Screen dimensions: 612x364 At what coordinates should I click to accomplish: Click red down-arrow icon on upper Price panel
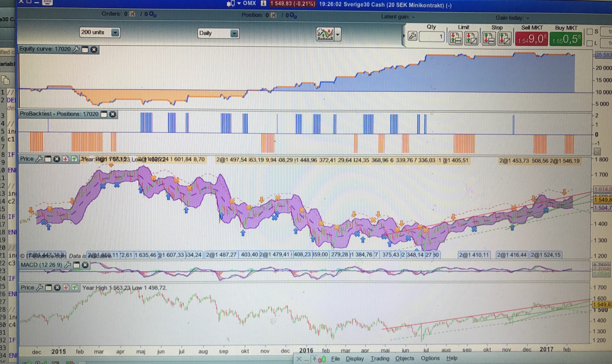66,159
